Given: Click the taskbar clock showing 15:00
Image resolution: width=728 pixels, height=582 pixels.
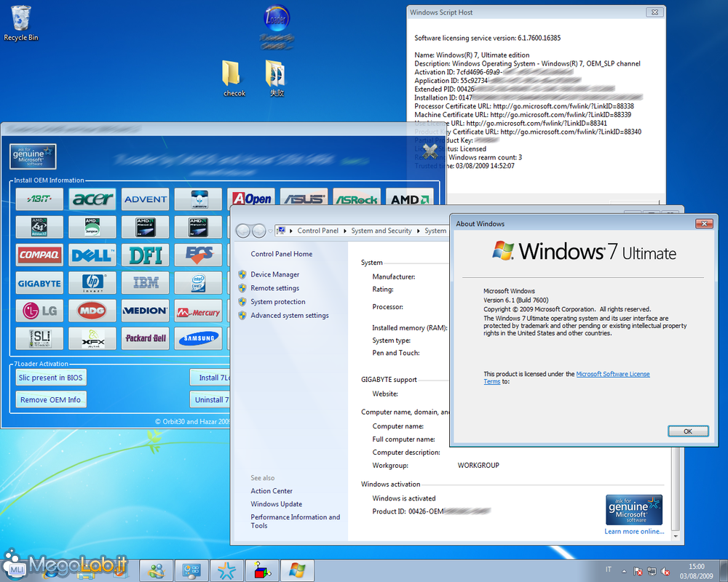Looking at the screenshot, I should [x=697, y=571].
